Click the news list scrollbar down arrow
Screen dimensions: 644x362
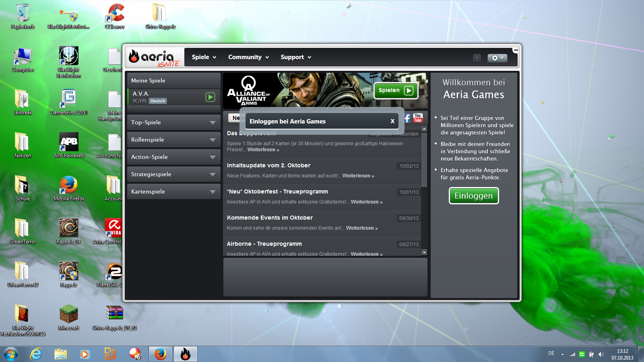pos(424,253)
